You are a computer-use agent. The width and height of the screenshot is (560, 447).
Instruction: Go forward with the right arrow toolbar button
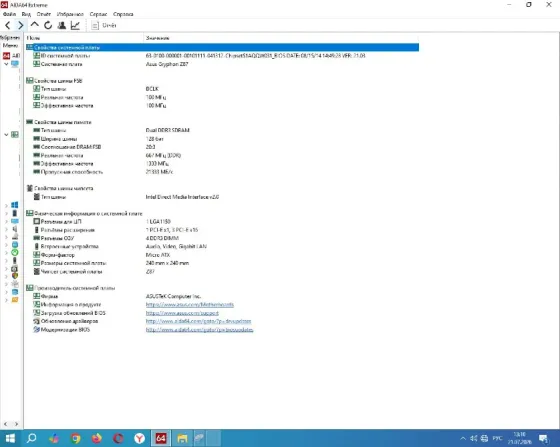[x=21, y=25]
